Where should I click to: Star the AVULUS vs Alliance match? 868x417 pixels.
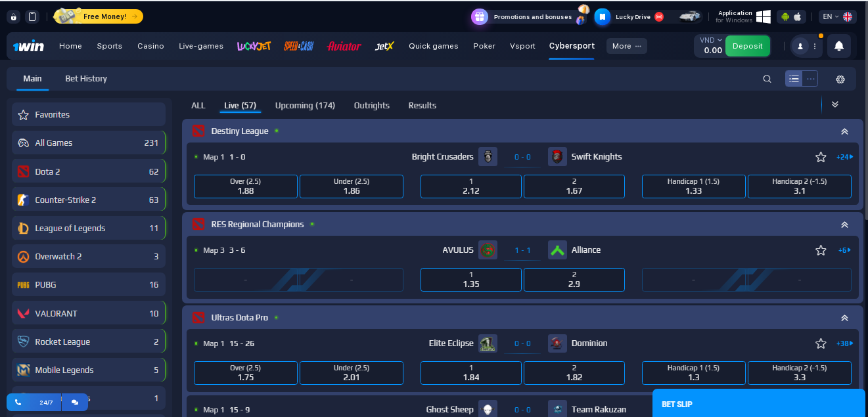coord(820,250)
